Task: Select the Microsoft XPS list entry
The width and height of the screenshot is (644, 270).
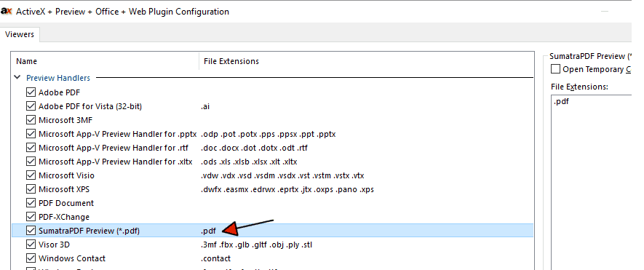Action: coord(273,189)
